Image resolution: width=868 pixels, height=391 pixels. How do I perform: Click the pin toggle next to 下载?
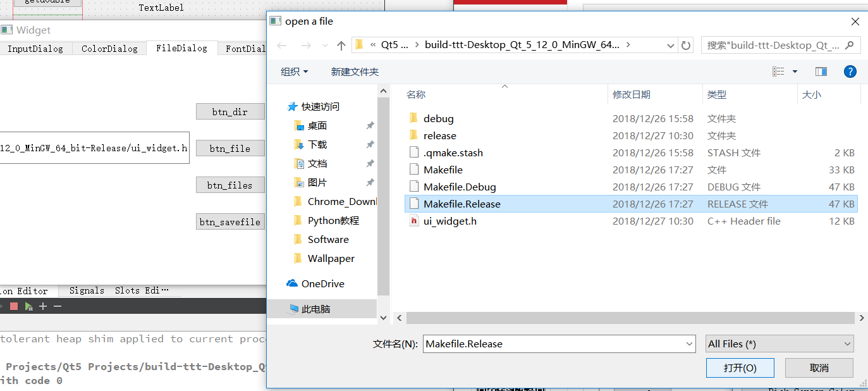click(x=370, y=144)
